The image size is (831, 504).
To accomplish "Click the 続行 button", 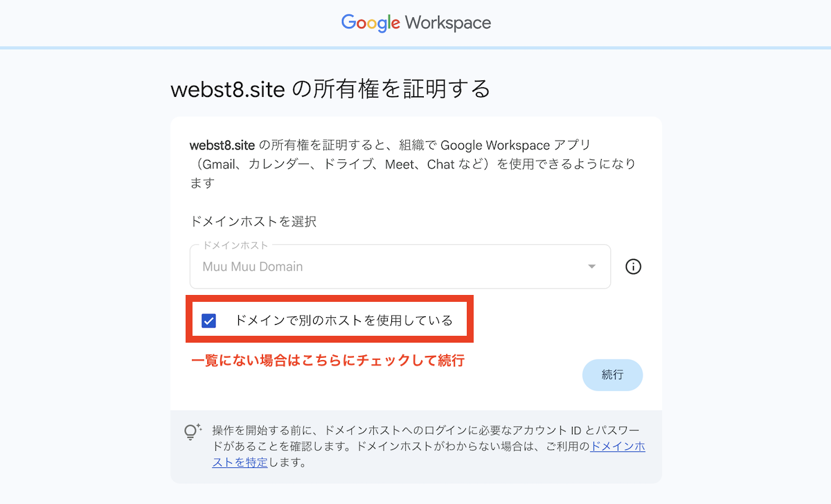I will tap(612, 375).
